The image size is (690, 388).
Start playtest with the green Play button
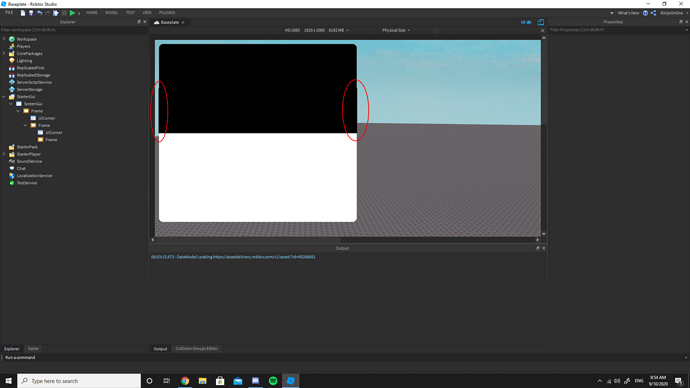[73, 13]
